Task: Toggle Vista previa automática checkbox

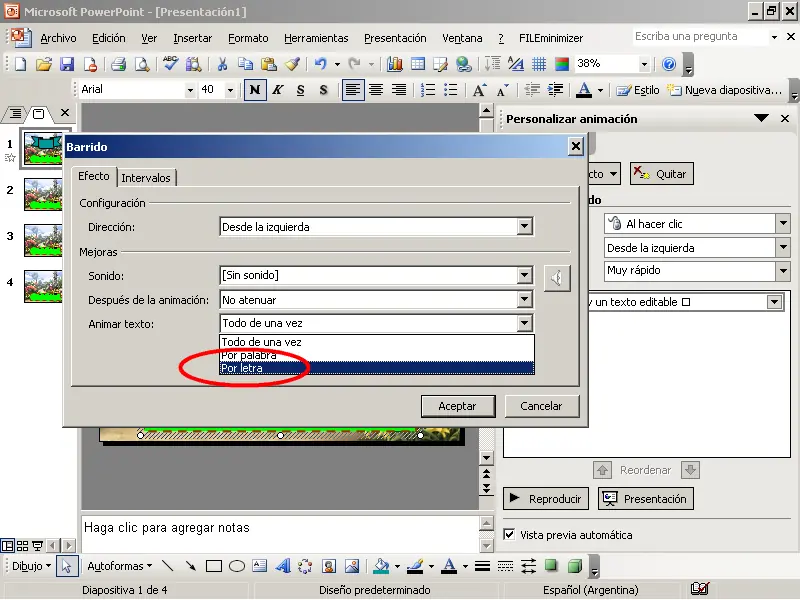Action: pos(510,535)
